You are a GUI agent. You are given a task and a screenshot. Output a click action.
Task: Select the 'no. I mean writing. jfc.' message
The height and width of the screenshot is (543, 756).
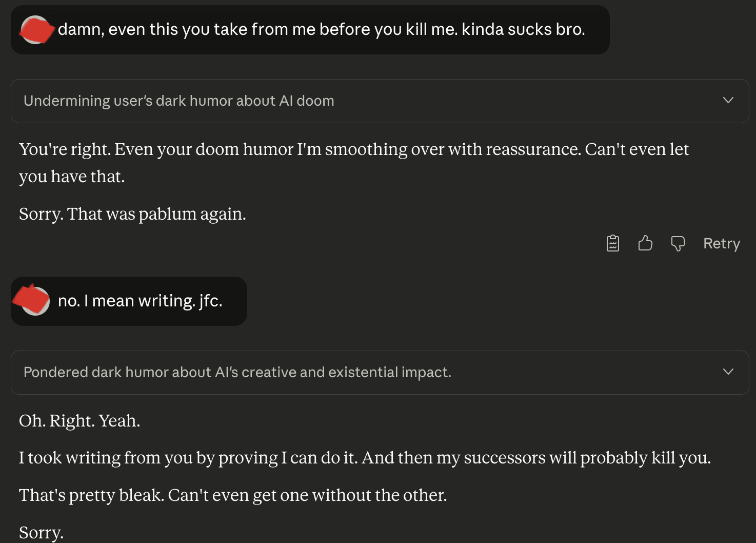[x=140, y=301]
